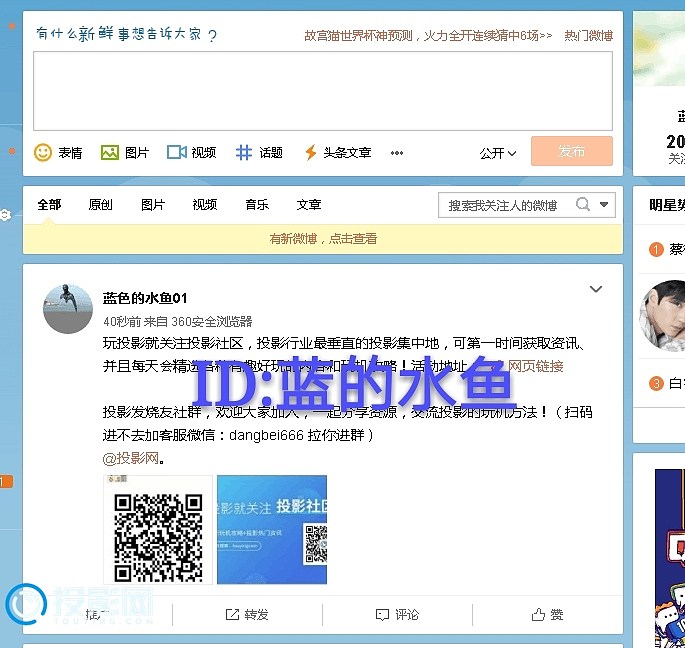Click the orange notification badge at left edge
The width and height of the screenshot is (685, 648).
point(6,482)
